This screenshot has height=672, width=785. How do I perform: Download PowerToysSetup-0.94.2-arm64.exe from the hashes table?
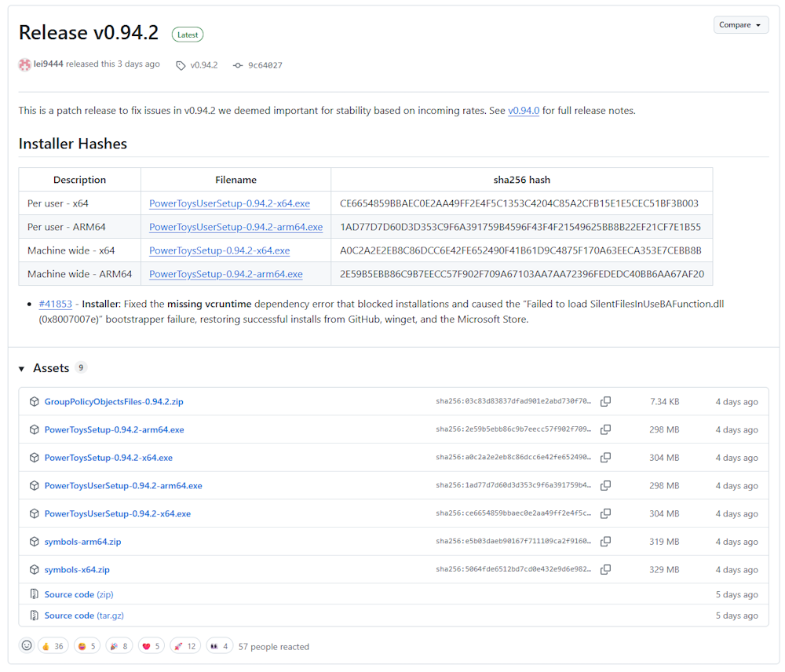pos(226,274)
